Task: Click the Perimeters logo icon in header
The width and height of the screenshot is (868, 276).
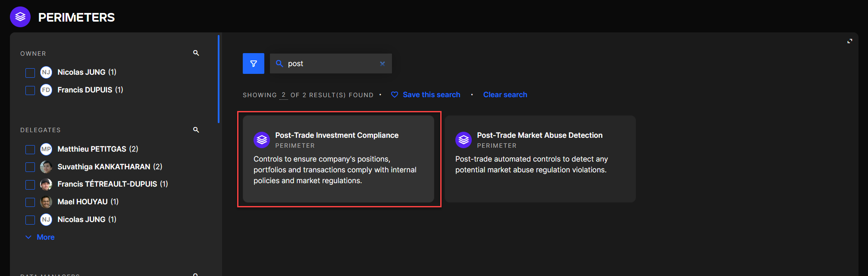Action: 20,17
